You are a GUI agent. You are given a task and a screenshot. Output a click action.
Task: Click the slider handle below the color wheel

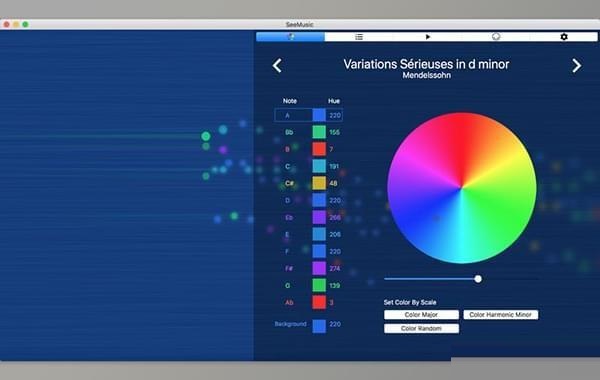(478, 279)
